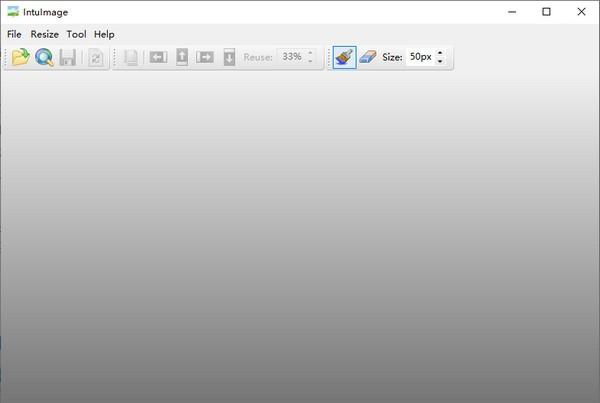Select the eraser tool
Image resolution: width=600 pixels, height=403 pixels.
368,57
